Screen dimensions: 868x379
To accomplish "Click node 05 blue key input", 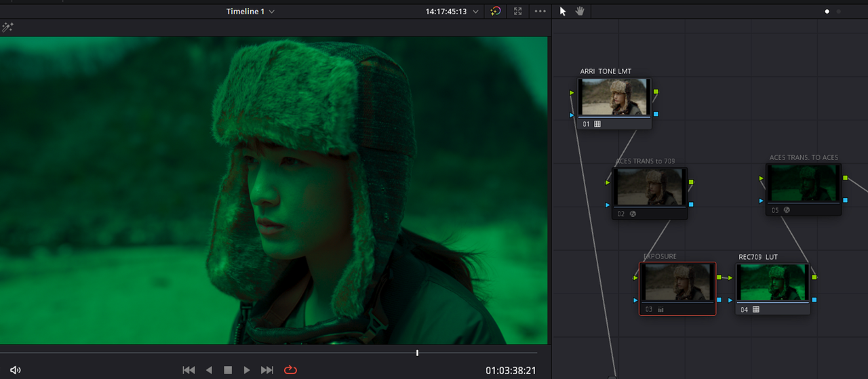I will tap(762, 201).
